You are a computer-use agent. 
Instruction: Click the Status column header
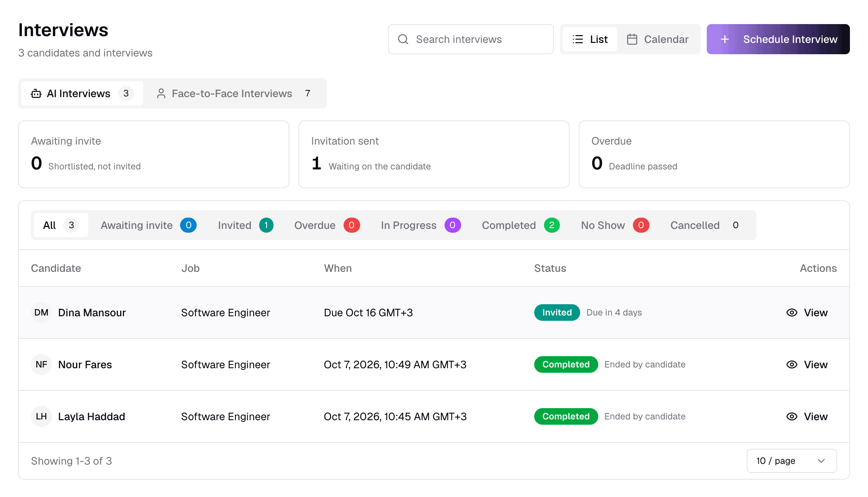550,268
